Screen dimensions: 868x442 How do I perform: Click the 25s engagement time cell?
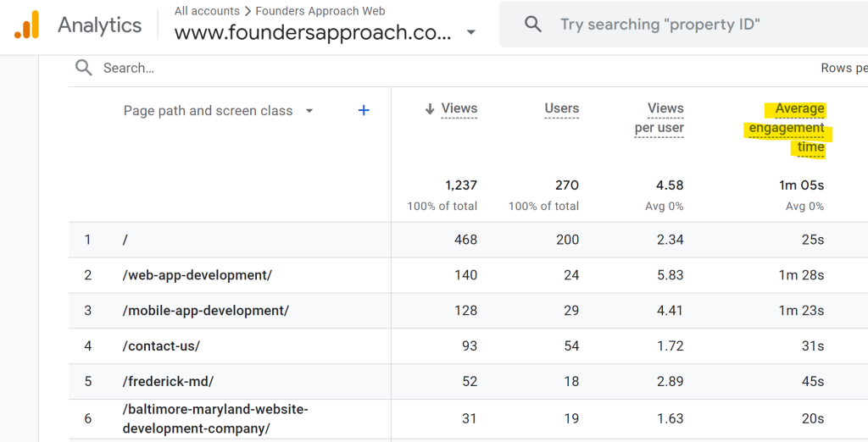[x=813, y=240]
